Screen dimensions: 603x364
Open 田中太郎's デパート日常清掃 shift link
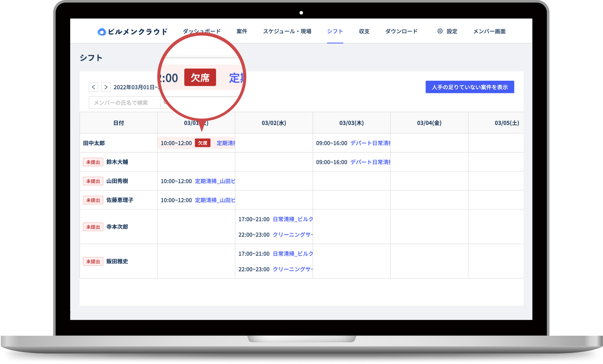pyautogui.click(x=371, y=143)
